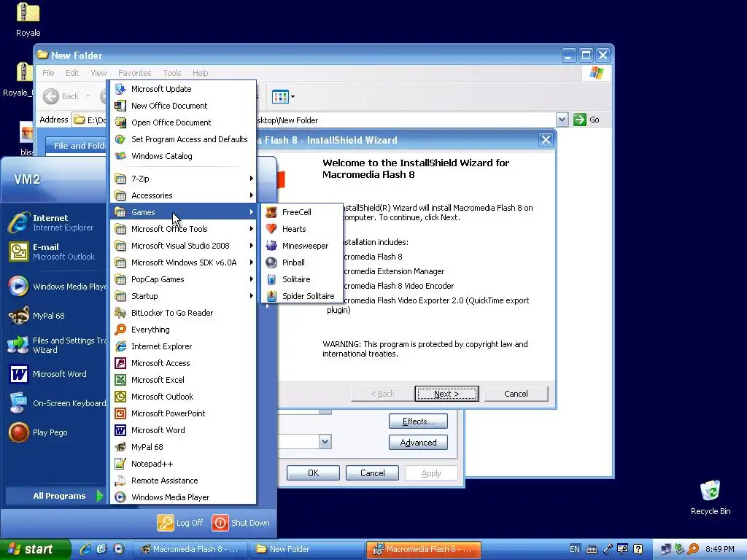Open the Help menu in New Folder
Viewport: 747px width, 560px height.
(200, 73)
